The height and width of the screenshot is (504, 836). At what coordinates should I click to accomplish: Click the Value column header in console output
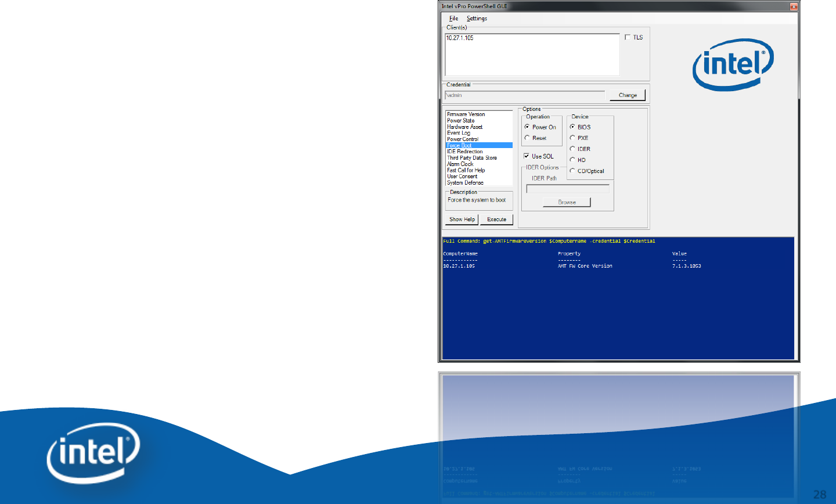[x=679, y=254]
